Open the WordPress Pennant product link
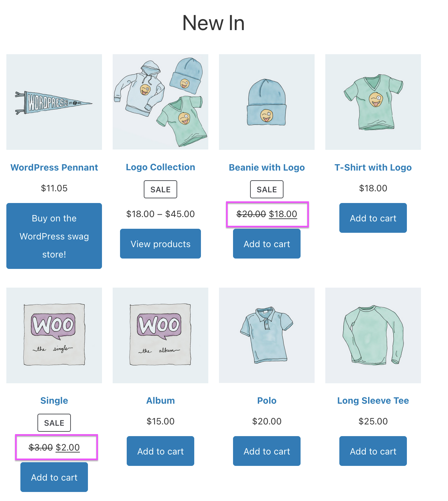 tap(54, 167)
